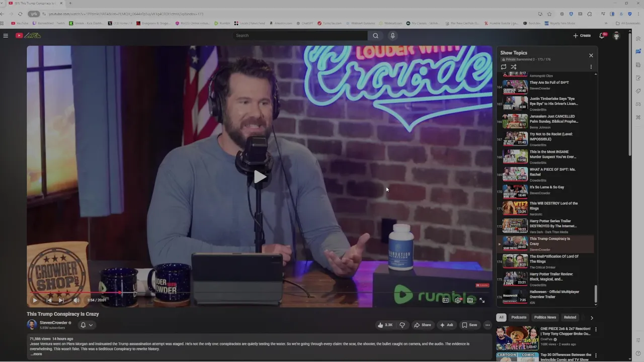The image size is (644, 362).
Task: Open the YouTube hamburger guide menu
Action: [x=6, y=36]
